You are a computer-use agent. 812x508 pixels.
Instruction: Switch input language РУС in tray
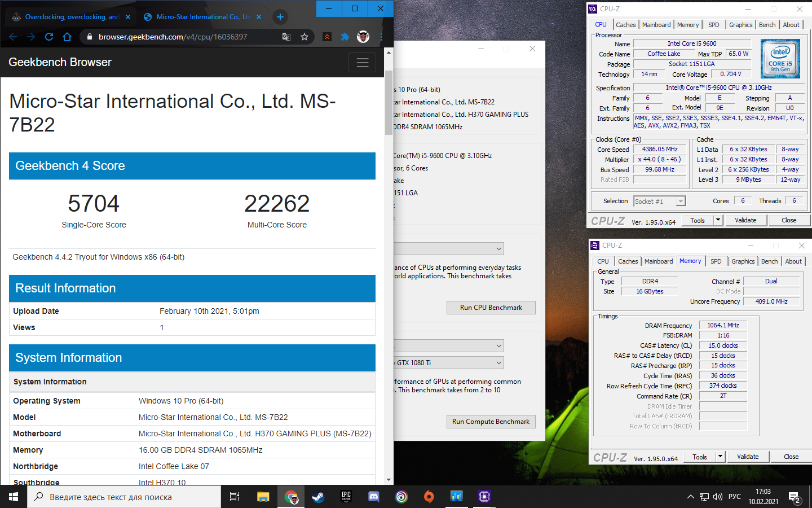coord(735,497)
